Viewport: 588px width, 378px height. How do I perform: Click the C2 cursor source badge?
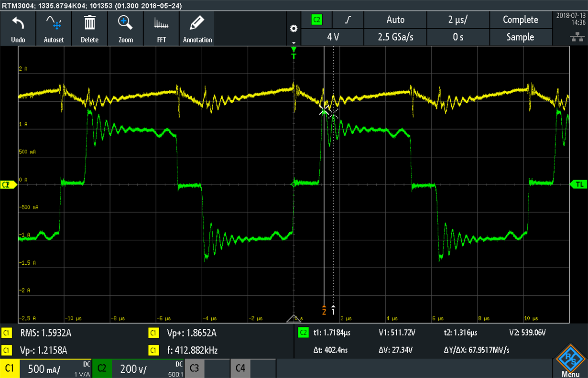click(303, 333)
